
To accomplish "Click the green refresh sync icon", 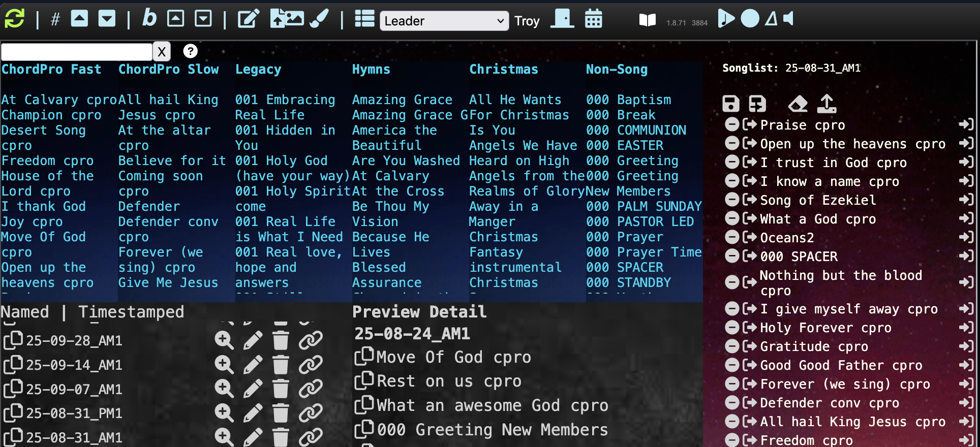I will [15, 19].
